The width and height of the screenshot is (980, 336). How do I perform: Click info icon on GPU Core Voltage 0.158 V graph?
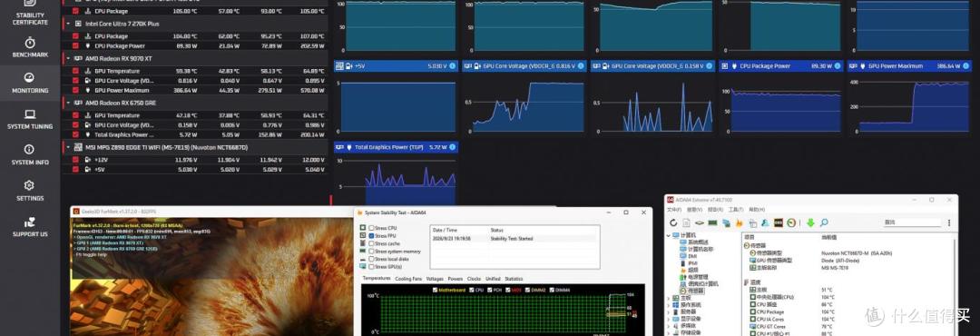[x=710, y=65]
